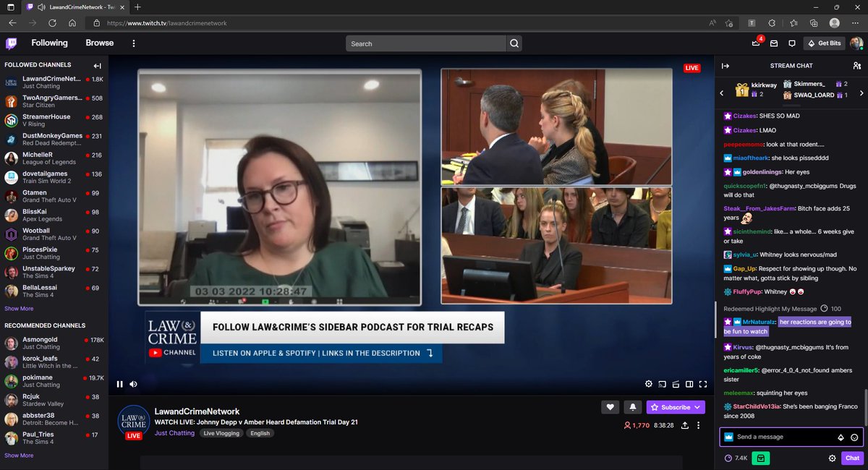The height and width of the screenshot is (470, 868).
Task: Toggle fullscreen video mode
Action: tap(703, 384)
